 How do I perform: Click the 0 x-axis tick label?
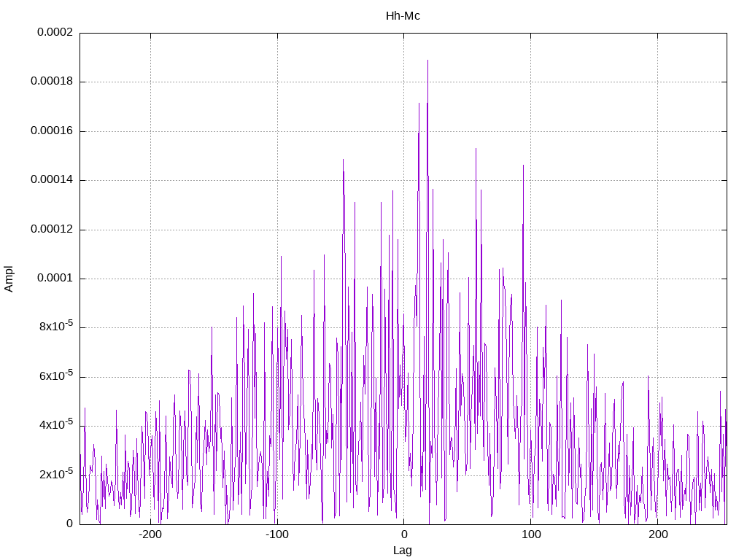point(404,534)
